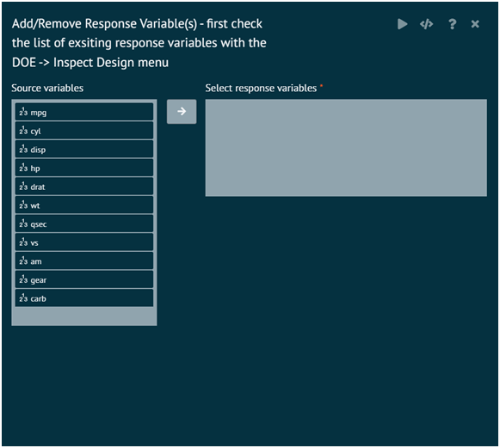This screenshot has width=500, height=448.
Task: Move selected variable with the arrow button
Action: pos(182,112)
